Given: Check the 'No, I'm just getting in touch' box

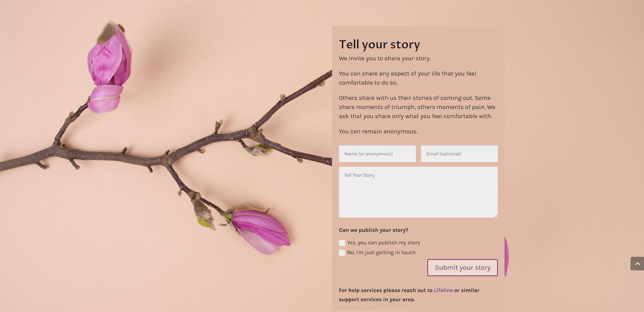Looking at the screenshot, I should pos(342,253).
